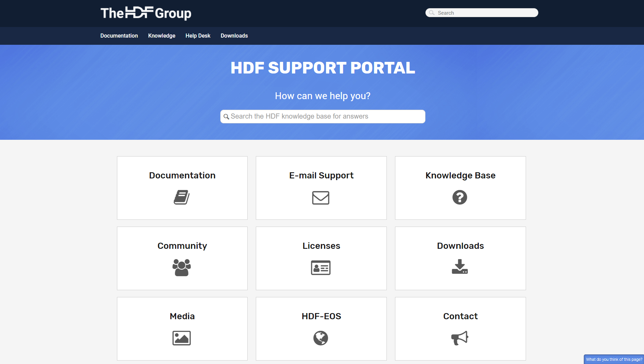Image resolution: width=644 pixels, height=364 pixels.
Task: Click the Community people group icon
Action: coord(182,268)
